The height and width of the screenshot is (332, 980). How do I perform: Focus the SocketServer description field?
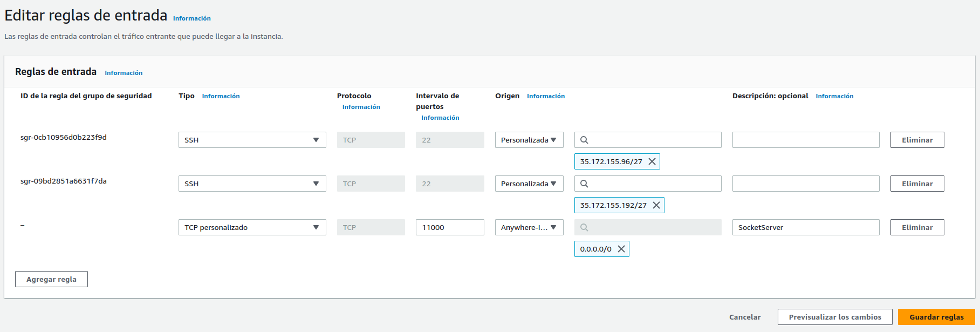[x=805, y=227]
